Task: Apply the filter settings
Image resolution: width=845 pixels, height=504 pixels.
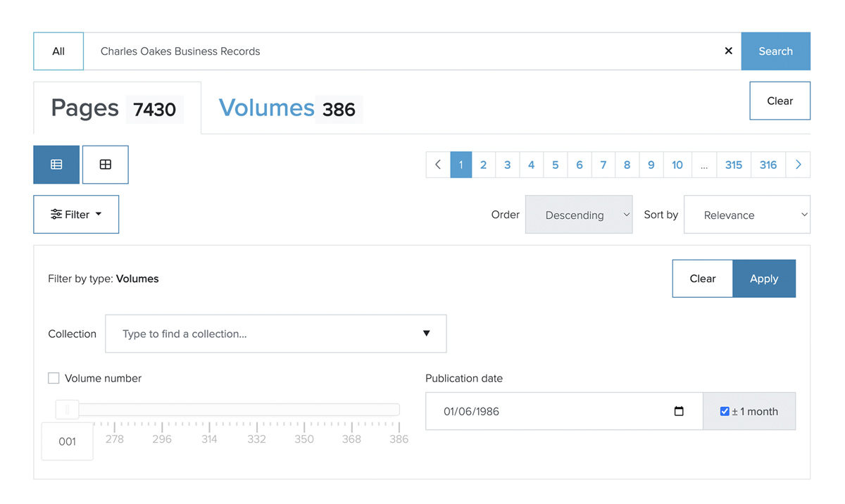Action: (764, 279)
